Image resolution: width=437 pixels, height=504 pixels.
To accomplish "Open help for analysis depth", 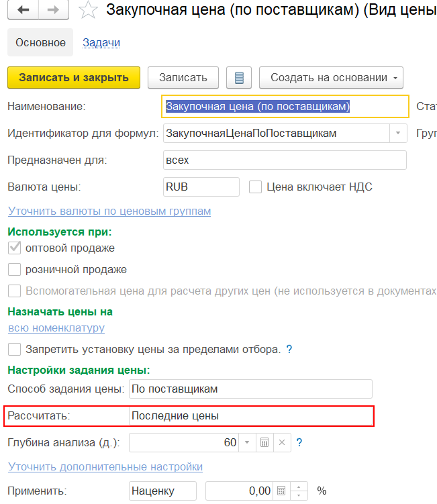I will point(299,442).
